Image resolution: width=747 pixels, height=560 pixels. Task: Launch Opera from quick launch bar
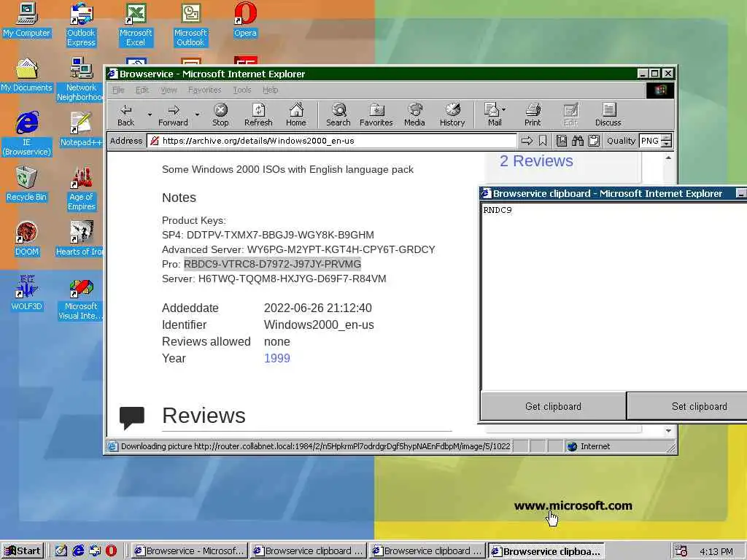111,551
